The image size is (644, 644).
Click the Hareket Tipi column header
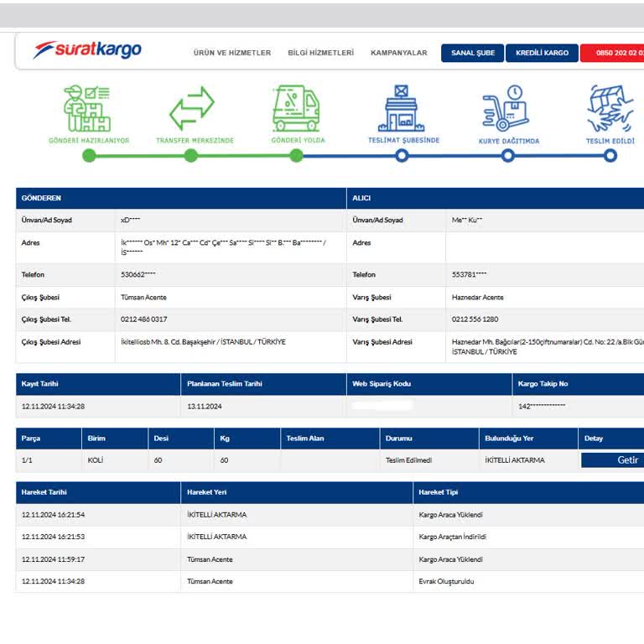[528, 492]
